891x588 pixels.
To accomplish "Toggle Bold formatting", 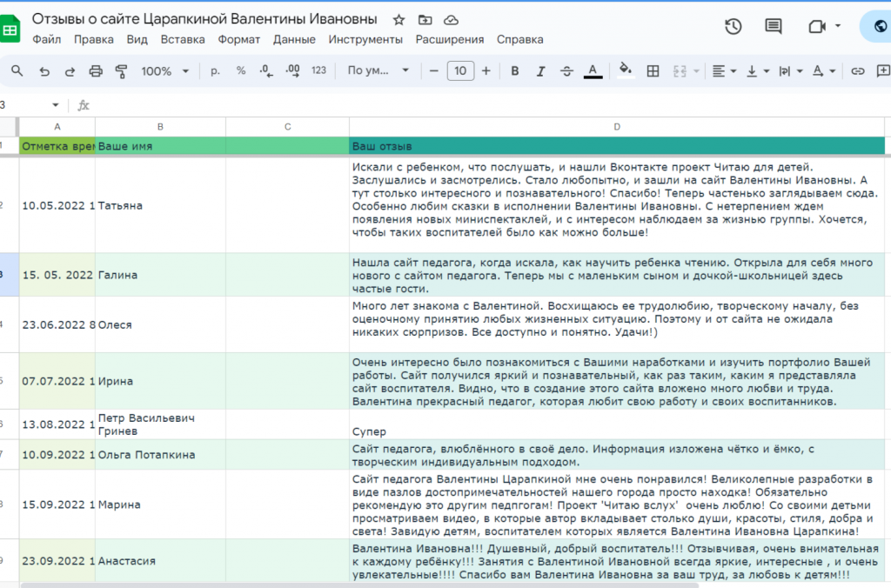I will point(514,71).
